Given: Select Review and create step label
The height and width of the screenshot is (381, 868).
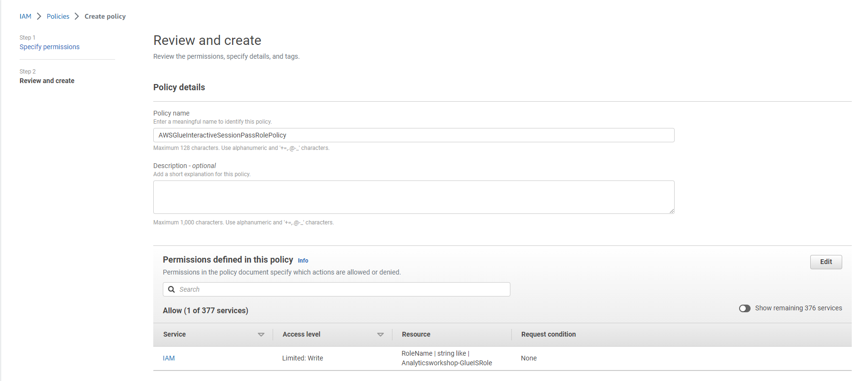Looking at the screenshot, I should pos(47,81).
